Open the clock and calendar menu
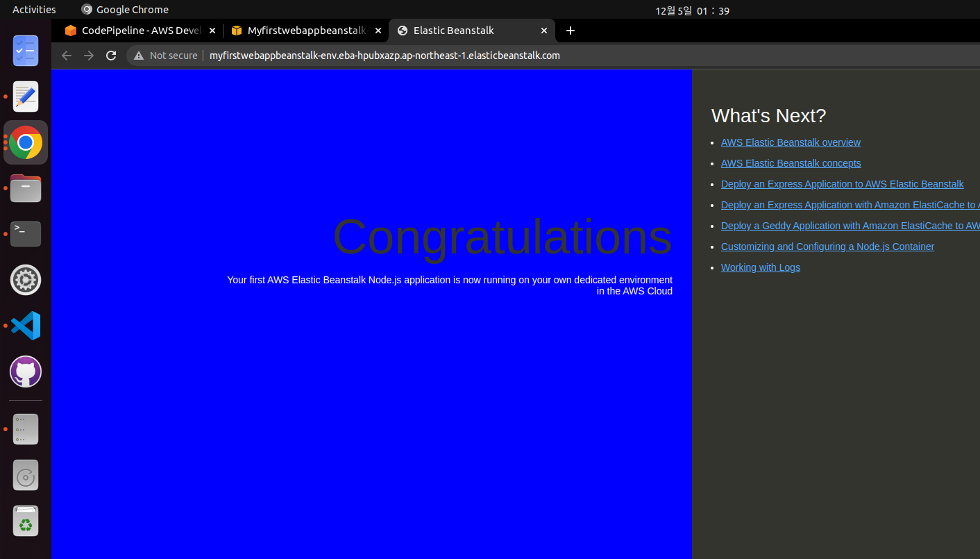This screenshot has width=980, height=559. tap(692, 10)
